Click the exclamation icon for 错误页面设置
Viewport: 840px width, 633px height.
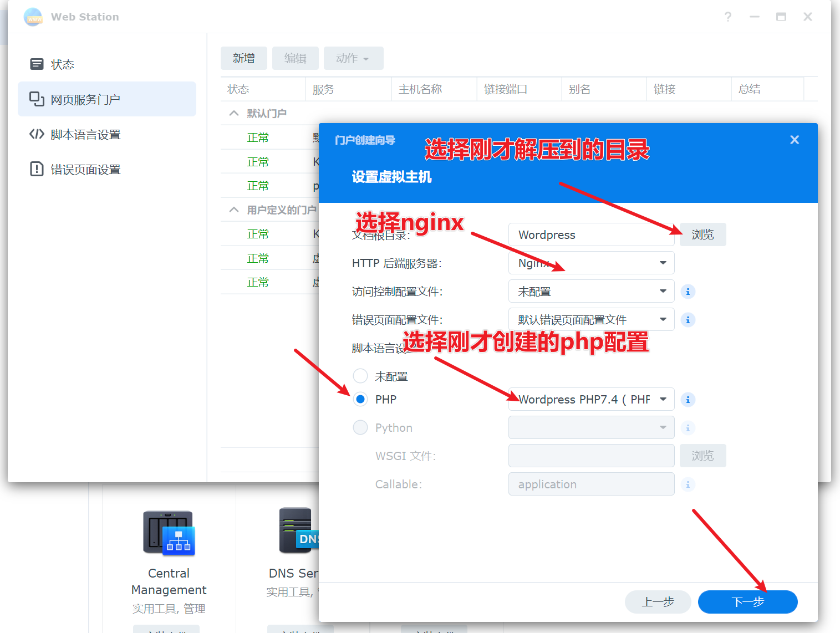37,169
